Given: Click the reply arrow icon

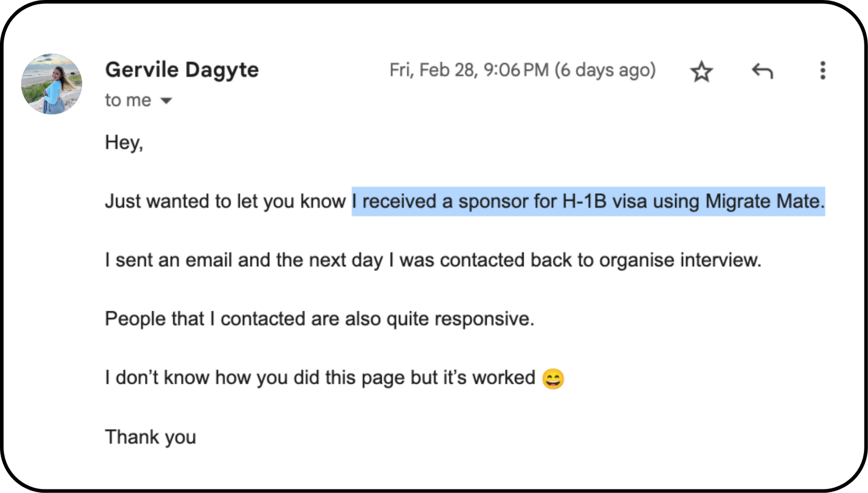Looking at the screenshot, I should [762, 71].
